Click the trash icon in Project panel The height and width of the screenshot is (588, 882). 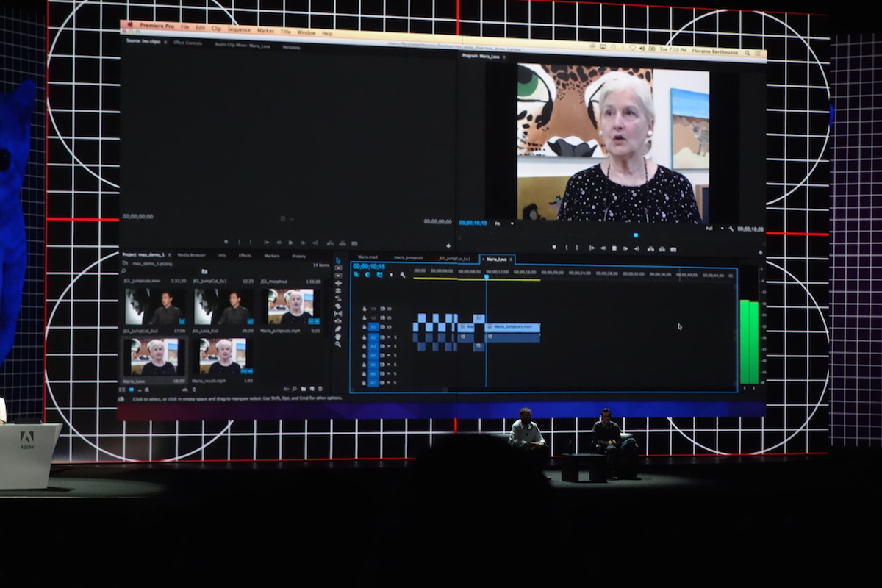tap(320, 388)
